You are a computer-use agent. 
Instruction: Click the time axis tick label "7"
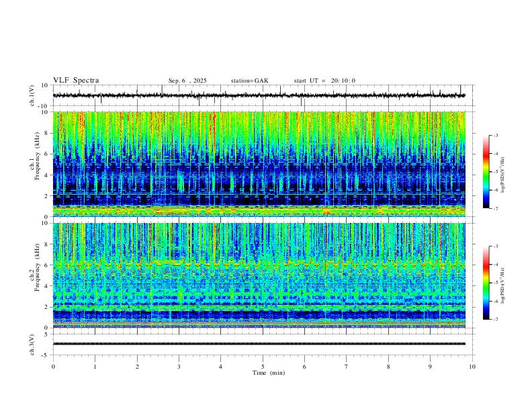tap(347, 367)
